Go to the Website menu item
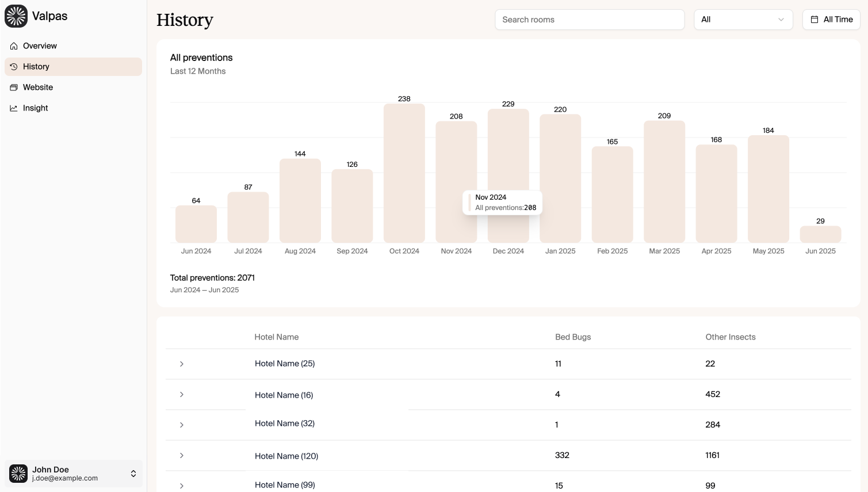The height and width of the screenshot is (492, 868). 38,87
